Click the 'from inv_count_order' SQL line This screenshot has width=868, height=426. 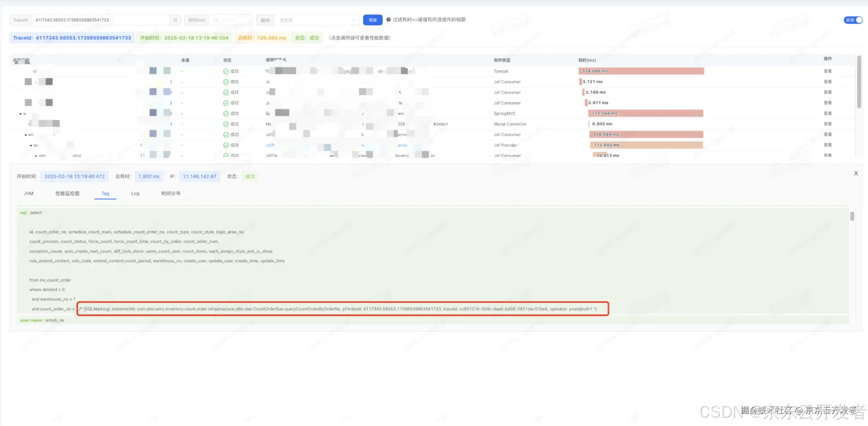(50, 280)
